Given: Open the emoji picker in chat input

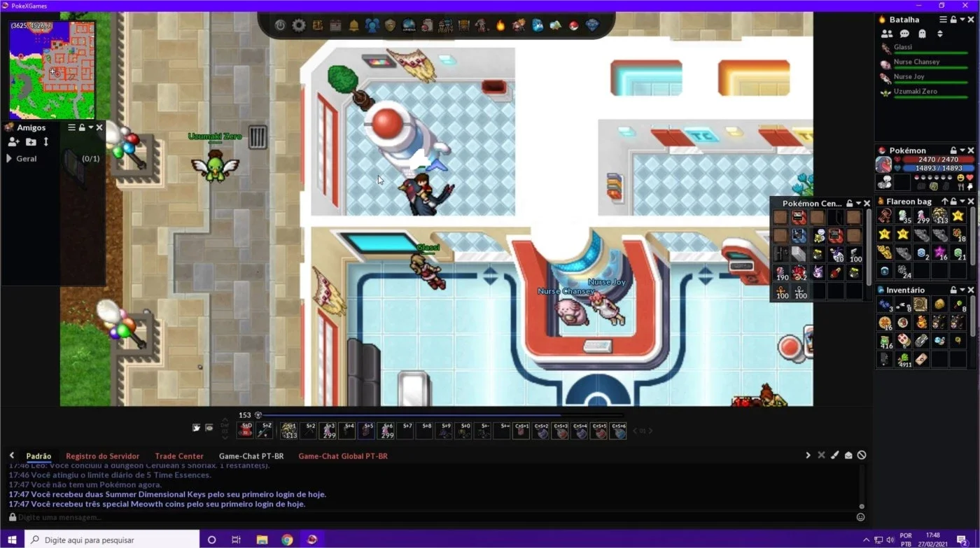Looking at the screenshot, I should point(860,517).
